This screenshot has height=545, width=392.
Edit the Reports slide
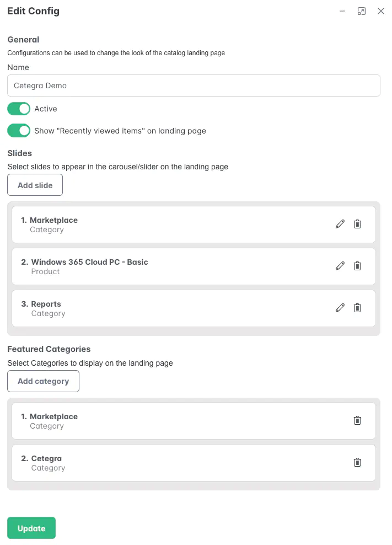click(x=340, y=308)
